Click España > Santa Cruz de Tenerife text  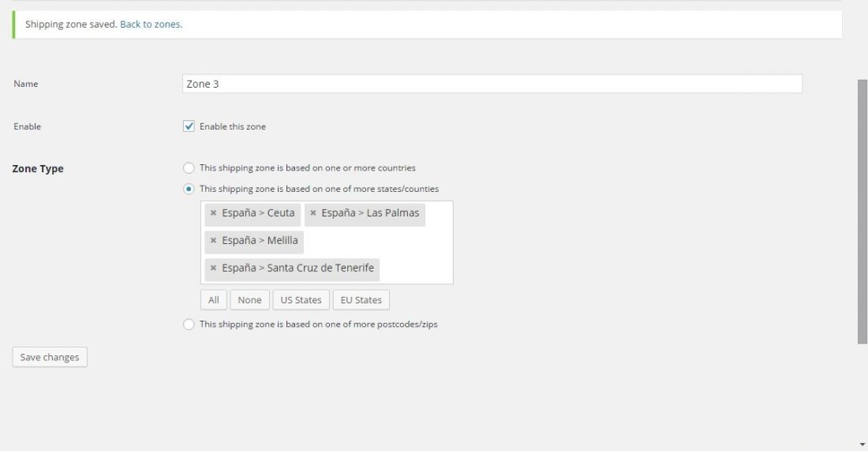pyautogui.click(x=297, y=268)
